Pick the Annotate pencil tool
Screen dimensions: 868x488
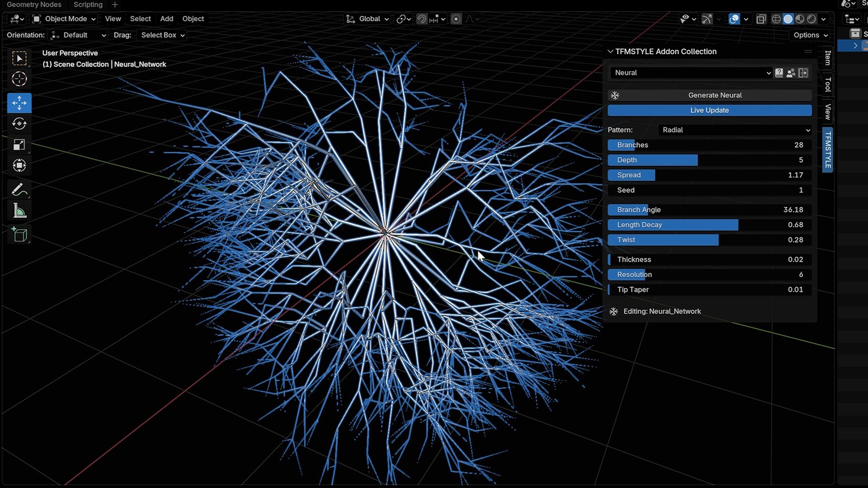pos(19,190)
